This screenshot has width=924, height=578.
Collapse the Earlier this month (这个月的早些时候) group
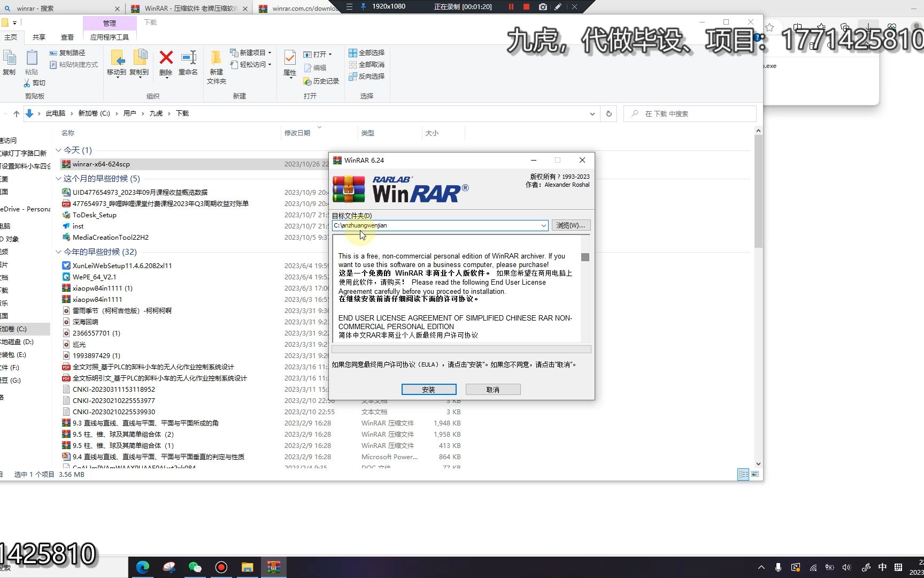(58, 179)
